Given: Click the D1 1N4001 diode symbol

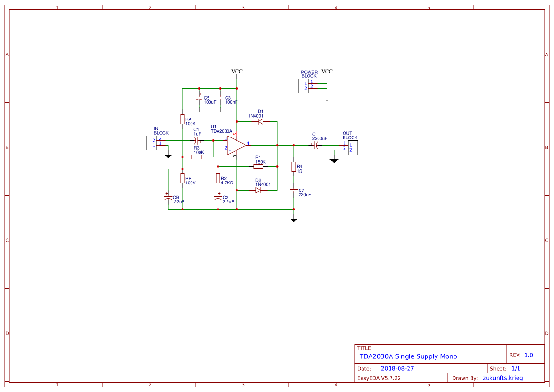Looking at the screenshot, I should pos(260,122).
